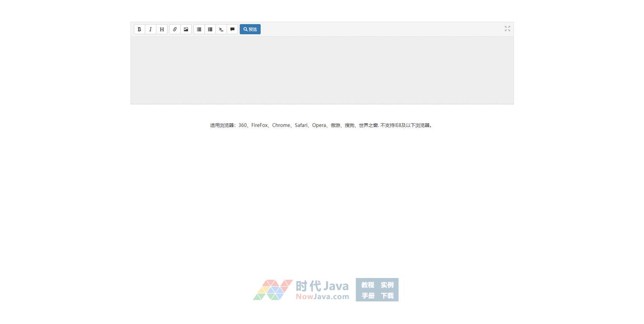Click 实例 in the watermark box

click(387, 285)
